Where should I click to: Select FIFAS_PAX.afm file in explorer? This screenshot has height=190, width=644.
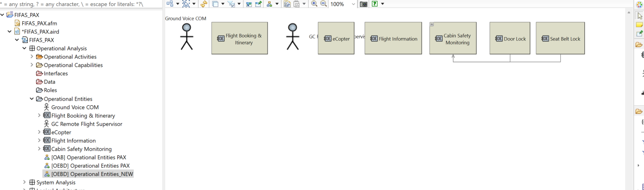click(39, 23)
